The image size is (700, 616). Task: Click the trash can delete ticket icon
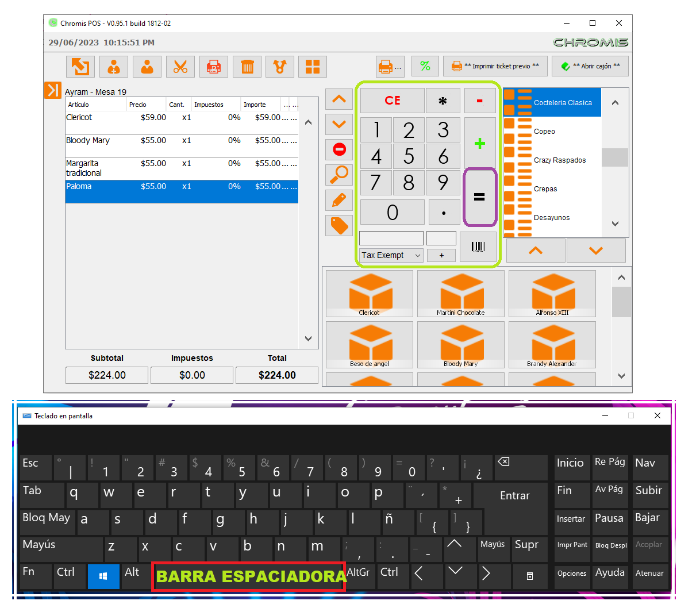[247, 67]
